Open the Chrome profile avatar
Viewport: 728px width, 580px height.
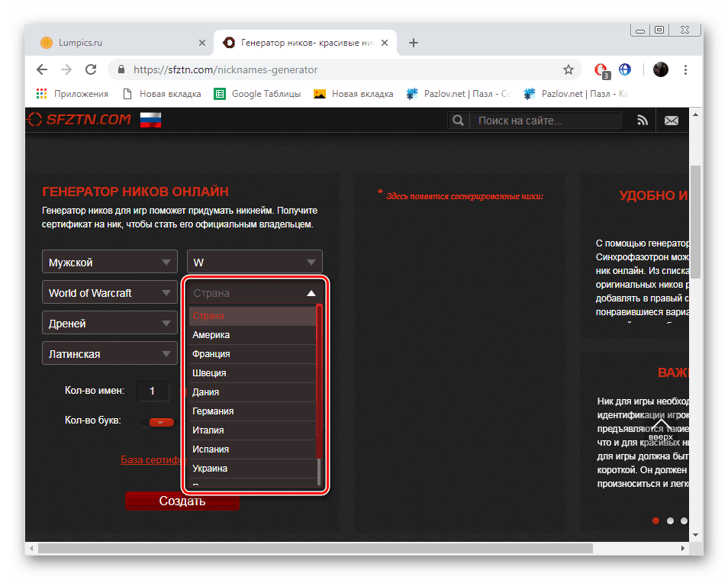click(x=660, y=69)
